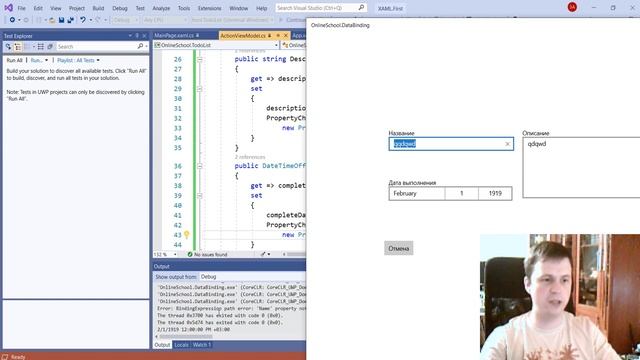The image size is (640, 360).
Task: Click the XAML_First solution name label
Action: coord(390,8)
